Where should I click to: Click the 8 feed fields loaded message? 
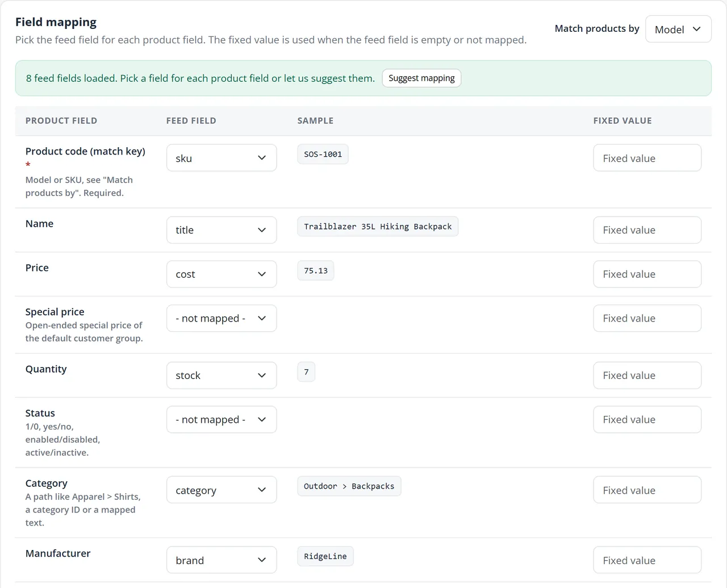tap(200, 78)
